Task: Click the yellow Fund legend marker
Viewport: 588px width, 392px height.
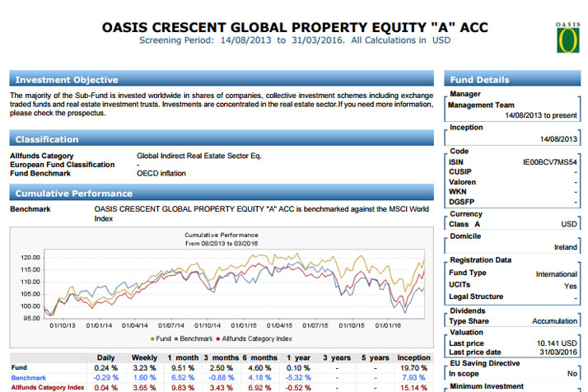Action: [x=152, y=338]
